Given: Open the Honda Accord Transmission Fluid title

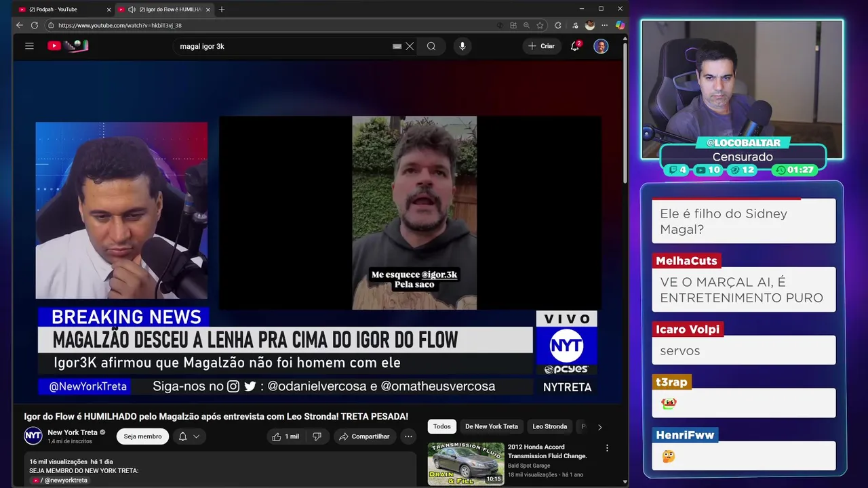Looking at the screenshot, I should [x=547, y=451].
